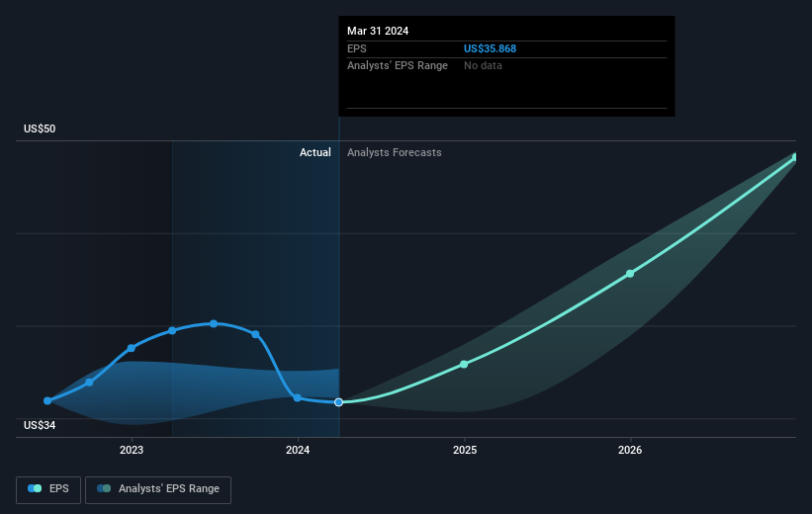
Task: Toggle the EPS legend button
Action: pos(48,489)
